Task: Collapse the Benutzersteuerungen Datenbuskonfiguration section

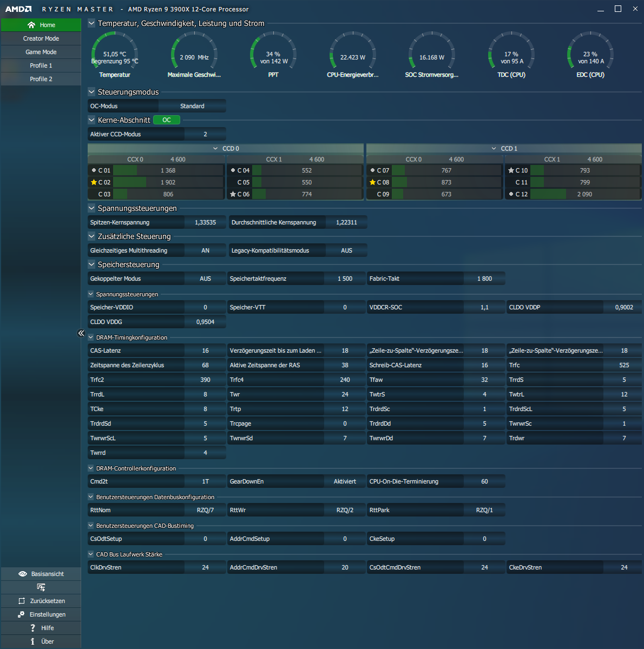Action: (x=91, y=497)
